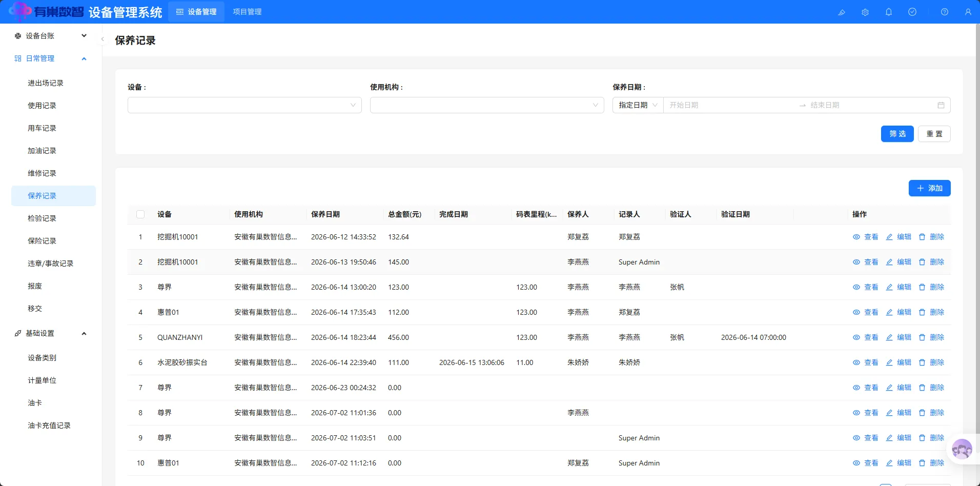
Task: Open 维修记录 in the sidebar
Action: coord(53,173)
